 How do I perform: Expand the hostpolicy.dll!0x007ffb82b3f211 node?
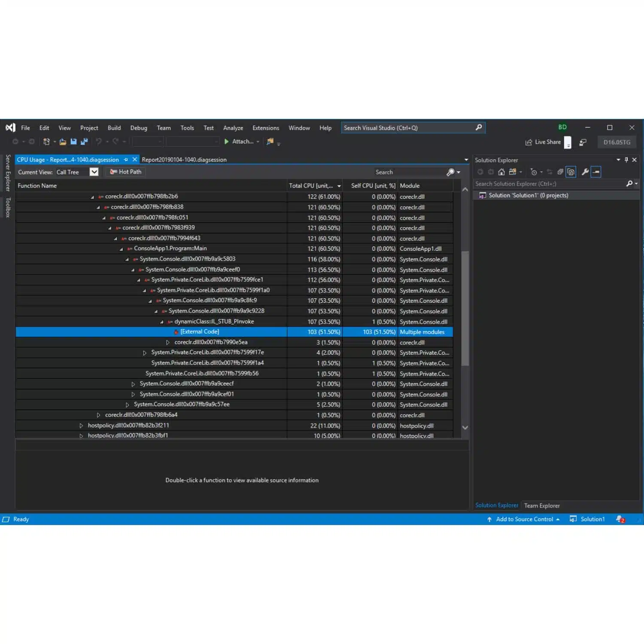(x=81, y=425)
